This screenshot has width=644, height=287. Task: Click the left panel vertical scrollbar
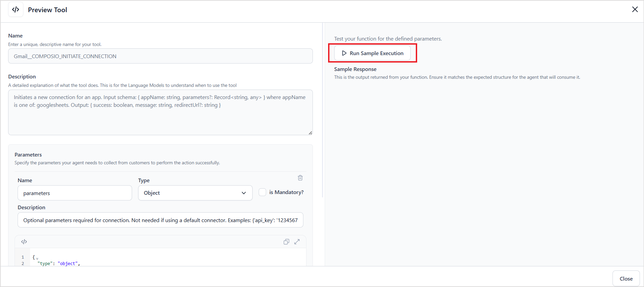pyautogui.click(x=323, y=112)
